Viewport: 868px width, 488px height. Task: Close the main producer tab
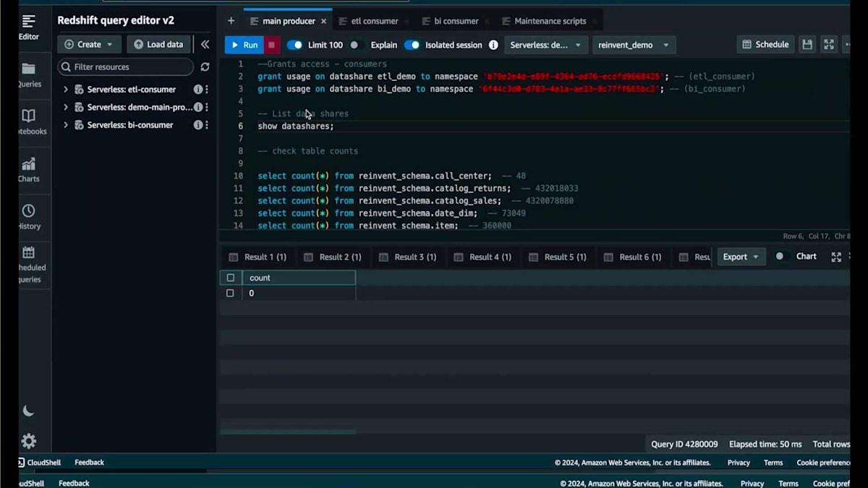pyautogui.click(x=323, y=22)
